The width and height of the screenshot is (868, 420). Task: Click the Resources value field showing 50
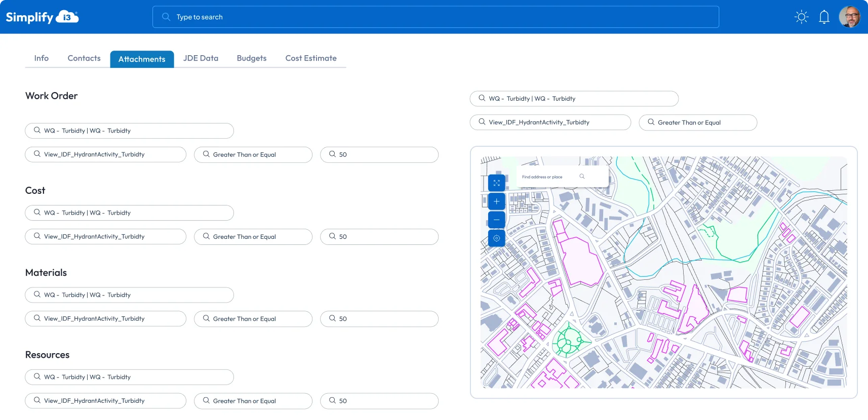379,401
